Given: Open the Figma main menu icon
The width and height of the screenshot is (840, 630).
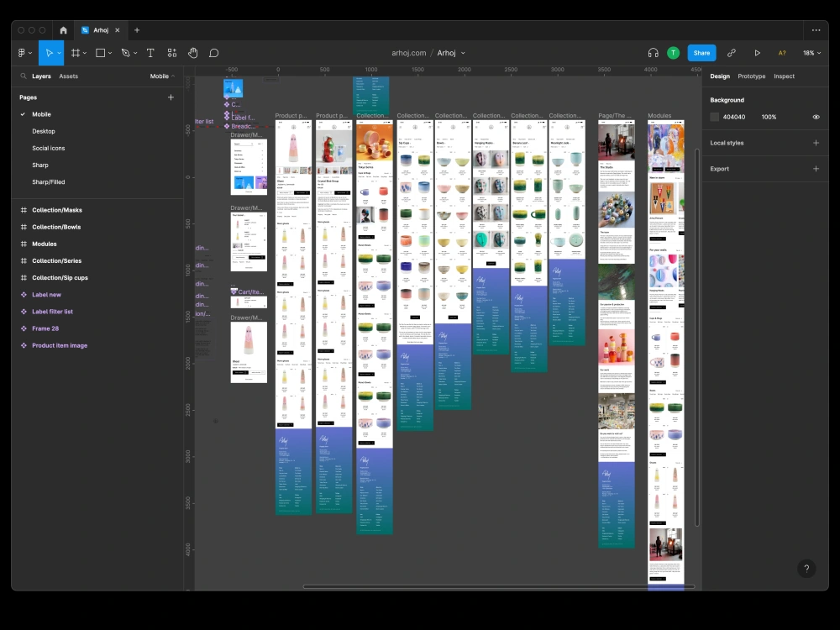Looking at the screenshot, I should (x=22, y=53).
